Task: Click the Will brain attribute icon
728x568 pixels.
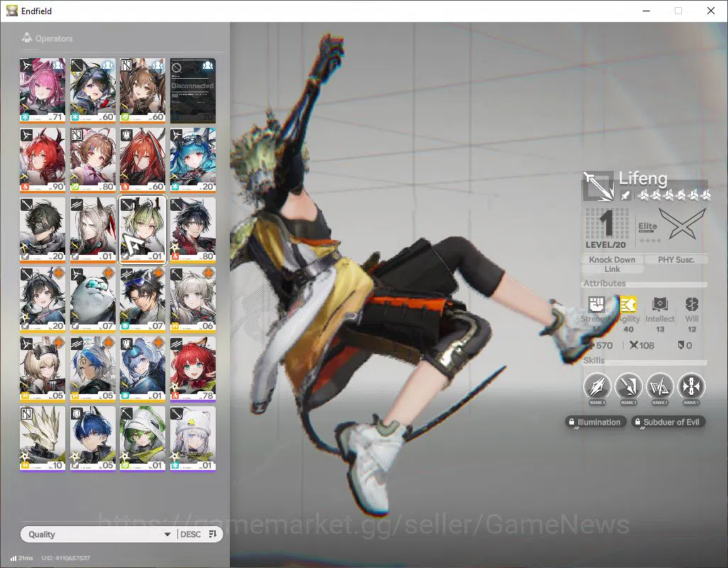Action: click(692, 304)
